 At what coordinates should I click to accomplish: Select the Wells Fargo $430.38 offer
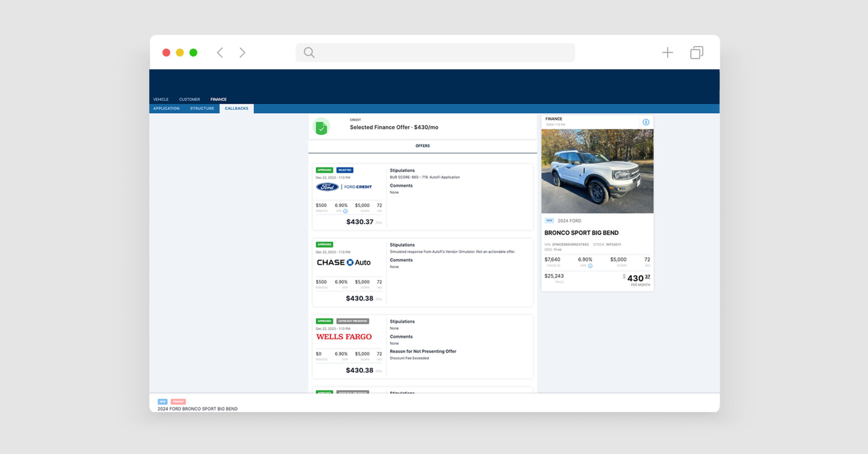359,370
